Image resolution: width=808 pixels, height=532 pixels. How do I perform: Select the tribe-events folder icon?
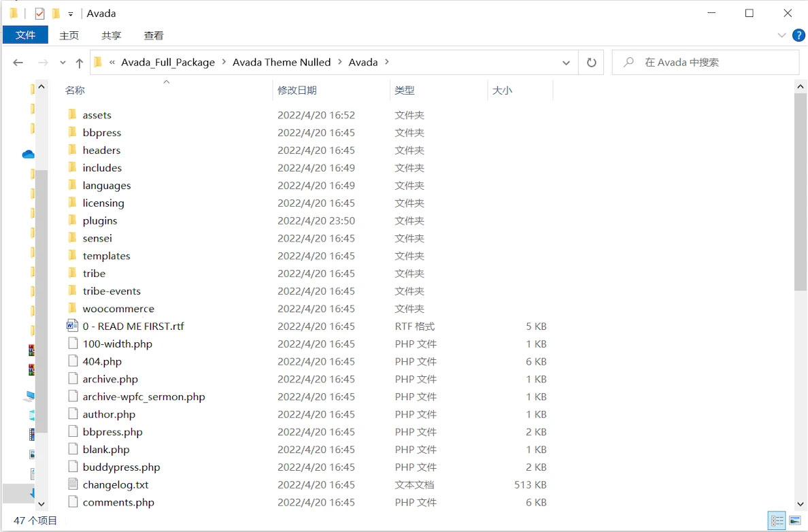(73, 290)
